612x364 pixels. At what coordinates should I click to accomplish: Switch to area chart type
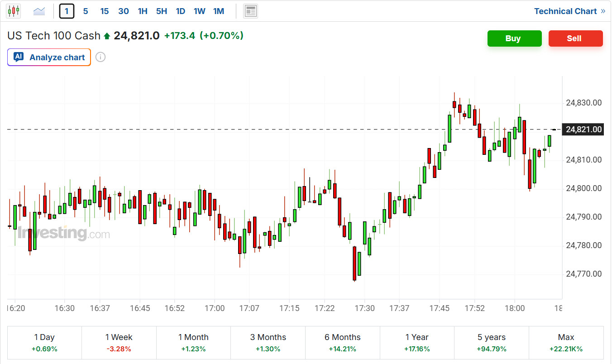(39, 11)
